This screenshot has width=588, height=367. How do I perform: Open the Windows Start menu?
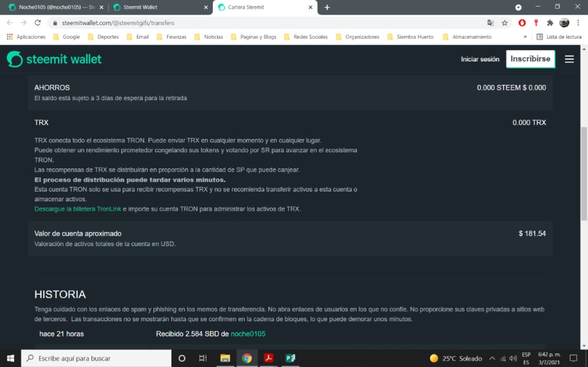[x=10, y=358]
